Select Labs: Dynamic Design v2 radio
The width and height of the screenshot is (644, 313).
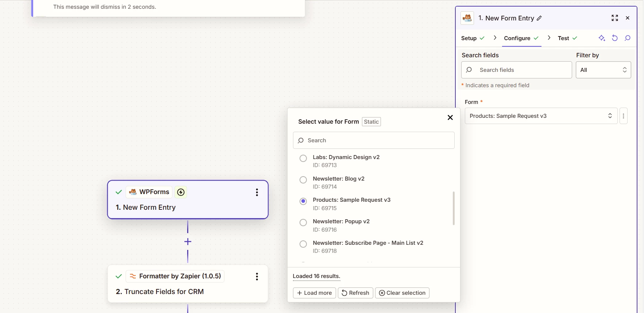click(303, 158)
